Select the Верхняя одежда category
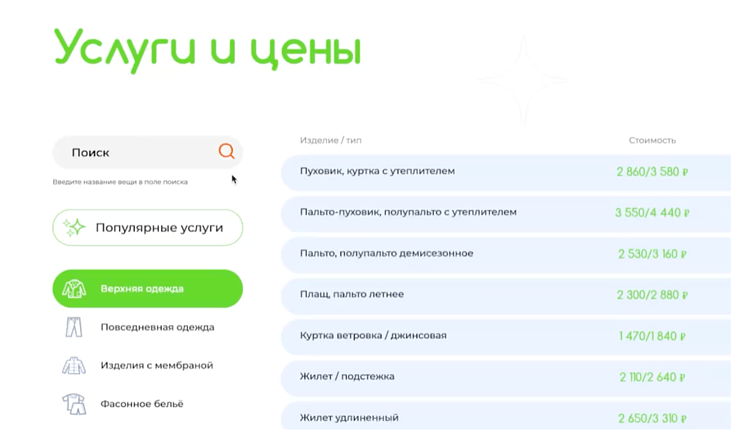Screen dimensions: 751x447 [148, 288]
